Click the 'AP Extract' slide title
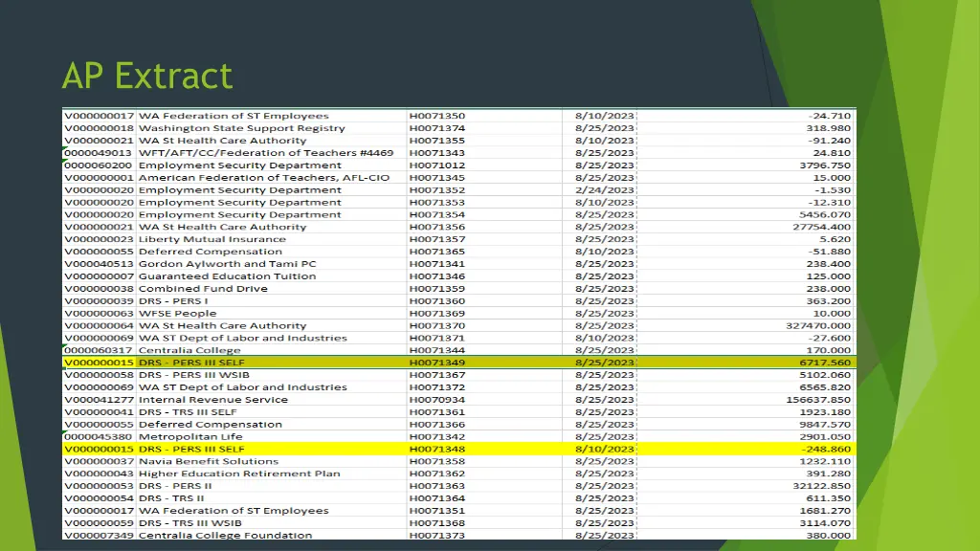Viewport: 980px width, 551px height. pyautogui.click(x=147, y=77)
